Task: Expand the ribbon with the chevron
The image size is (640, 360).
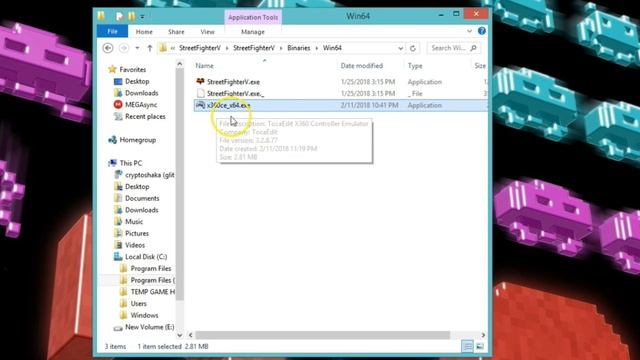Action: (x=469, y=31)
